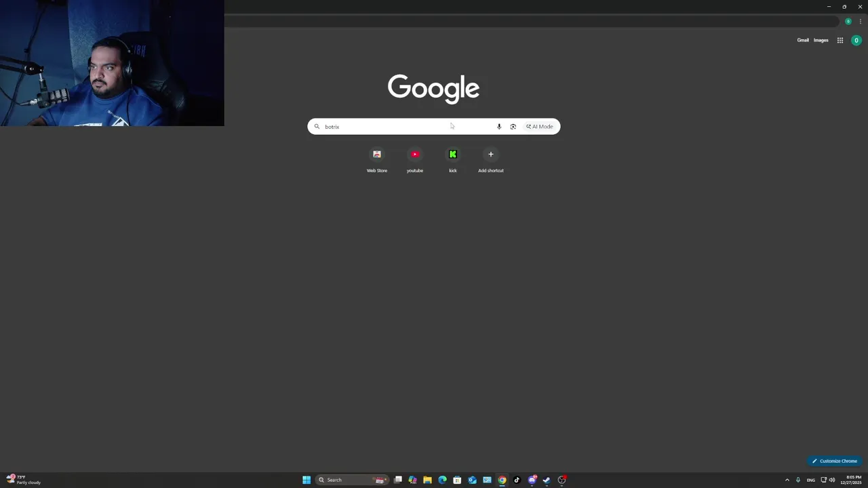Open the clock showing 8:05 PM

tap(851, 480)
